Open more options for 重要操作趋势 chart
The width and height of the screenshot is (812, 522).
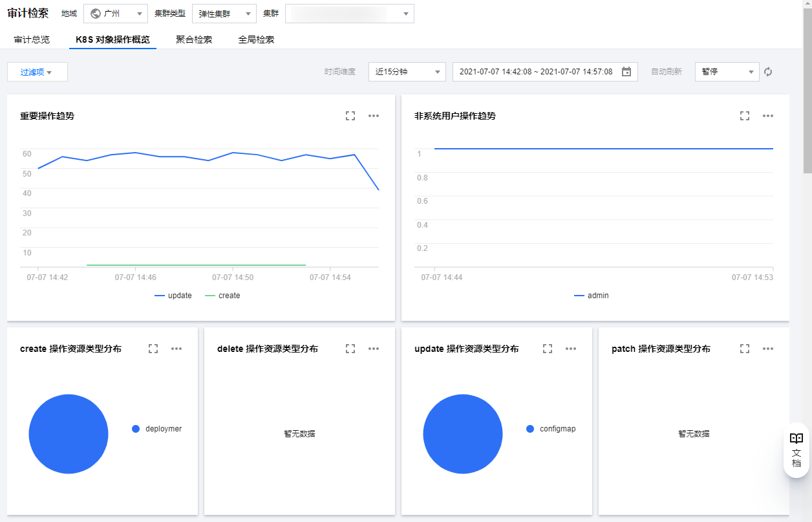(x=374, y=116)
